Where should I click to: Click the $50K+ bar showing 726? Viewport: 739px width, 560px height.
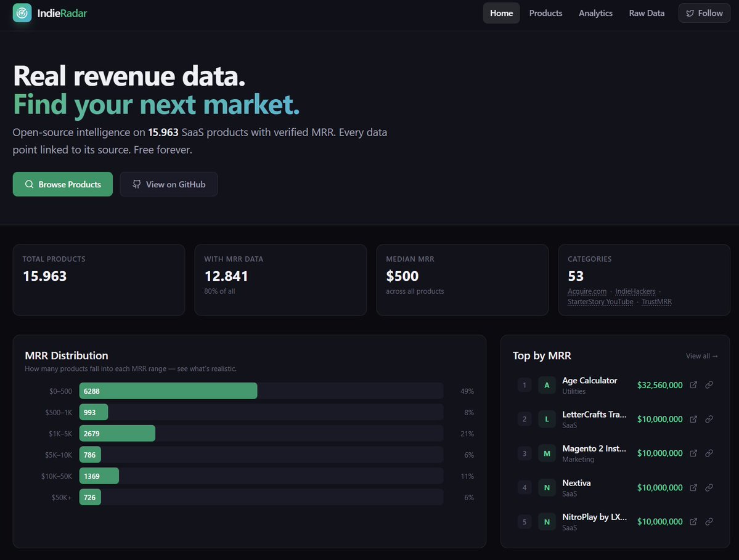[90, 497]
